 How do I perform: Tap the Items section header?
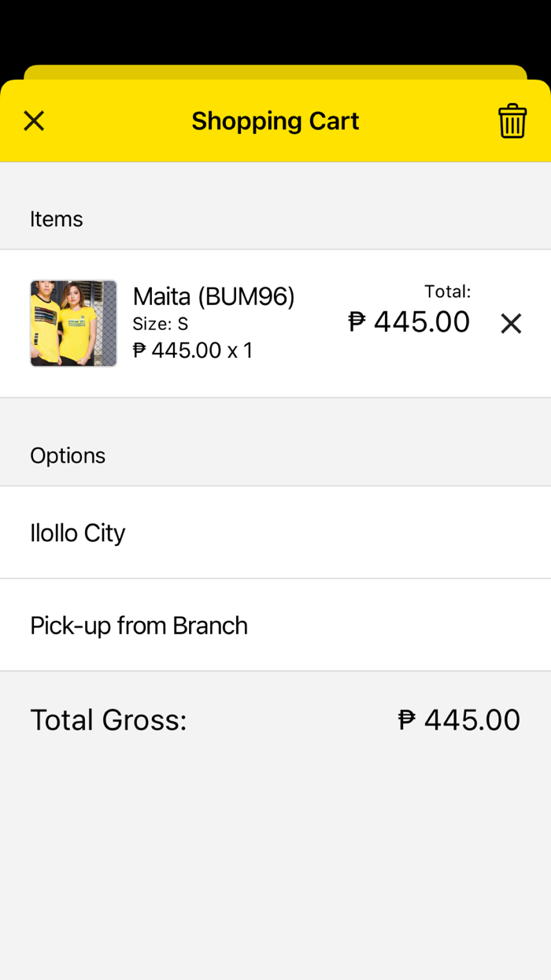(x=57, y=218)
